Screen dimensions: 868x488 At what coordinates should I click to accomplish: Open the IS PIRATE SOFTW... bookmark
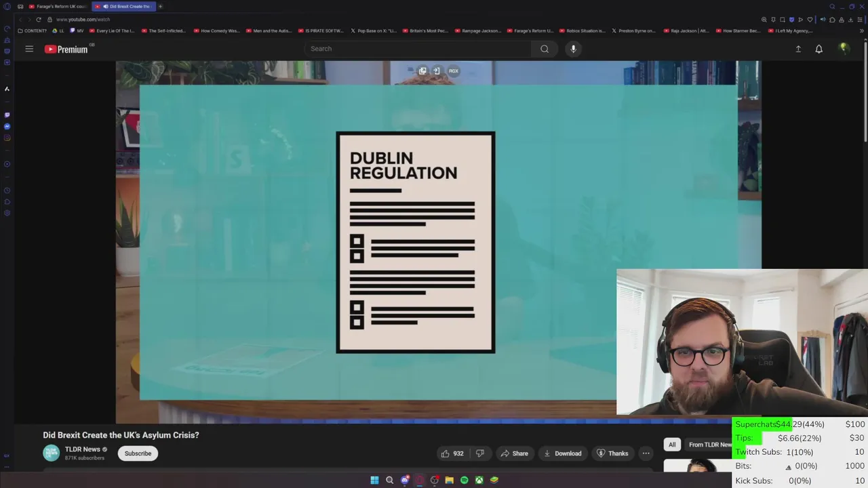pos(321,30)
